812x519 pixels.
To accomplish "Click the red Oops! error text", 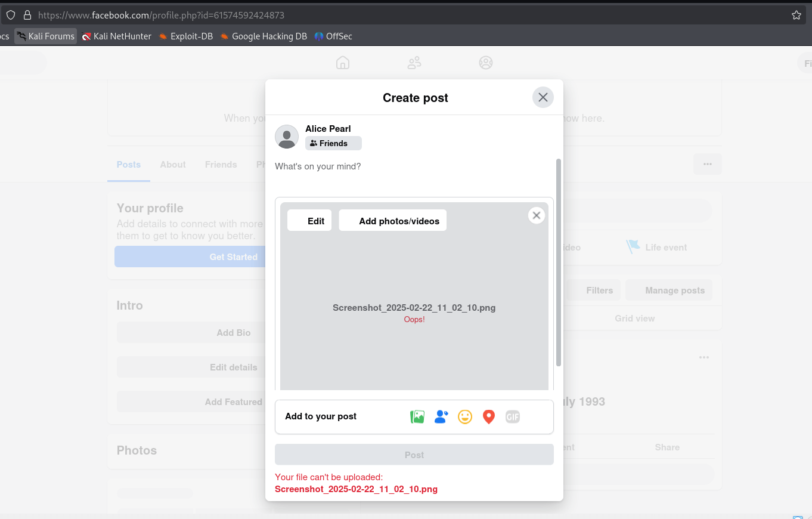I will pos(414,320).
